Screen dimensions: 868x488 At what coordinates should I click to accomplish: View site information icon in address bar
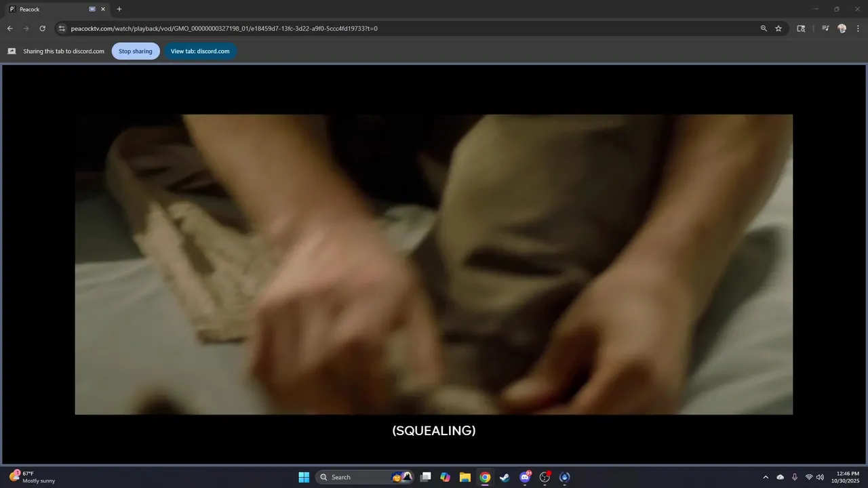62,28
